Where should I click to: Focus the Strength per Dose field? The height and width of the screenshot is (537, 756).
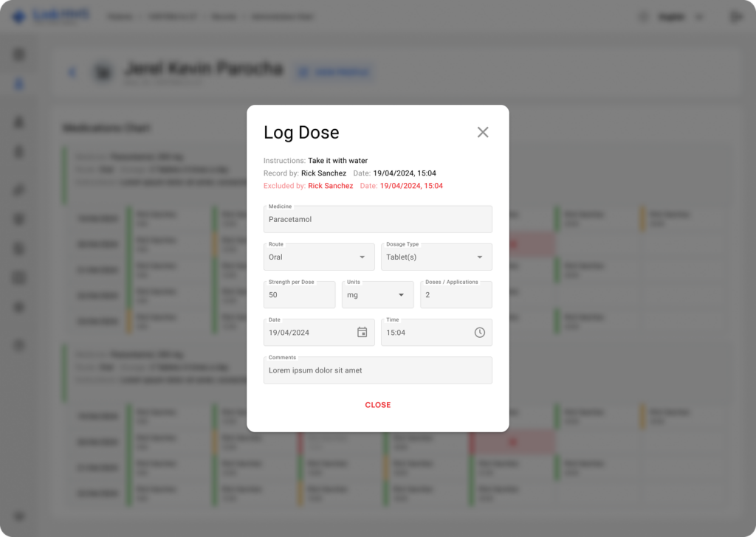coord(299,295)
